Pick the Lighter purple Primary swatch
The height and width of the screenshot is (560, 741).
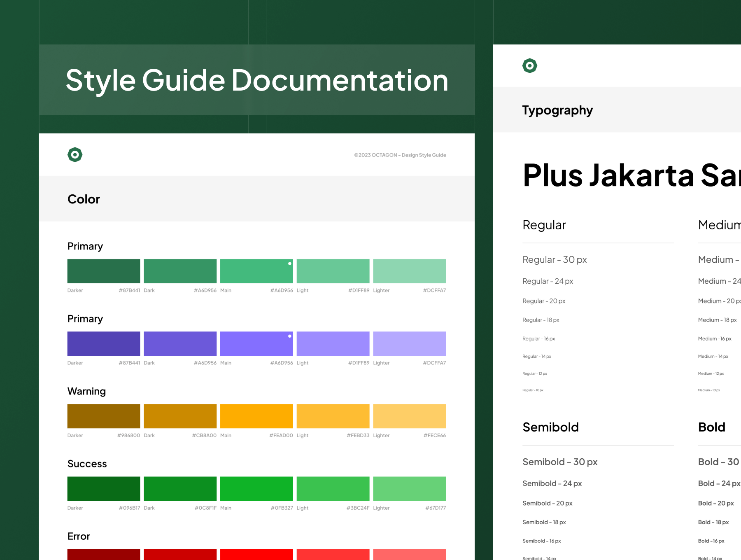tap(409, 343)
